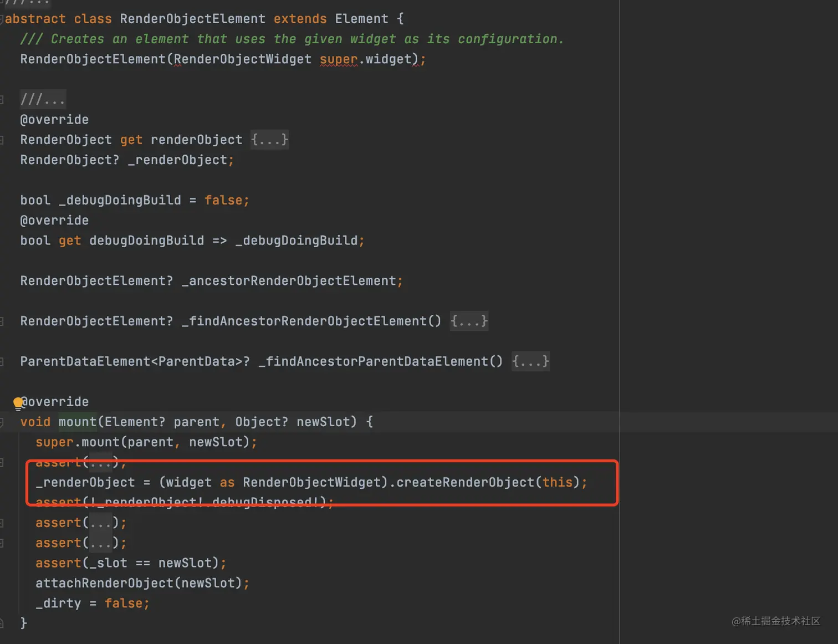Click the lightbulb intention icon beside @override
The image size is (838, 644).
point(18,403)
